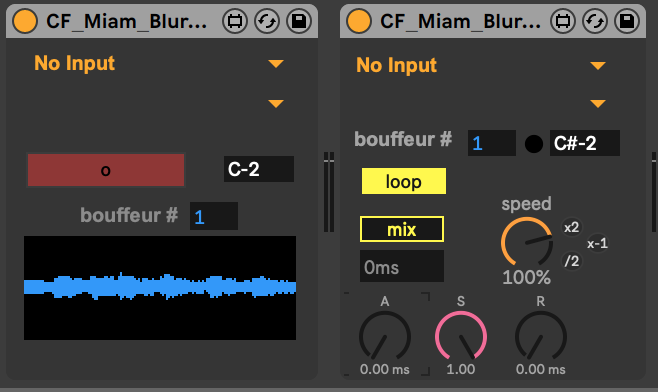Toggle left device activator on/off
This screenshot has width=658, height=392.
pos(25,21)
